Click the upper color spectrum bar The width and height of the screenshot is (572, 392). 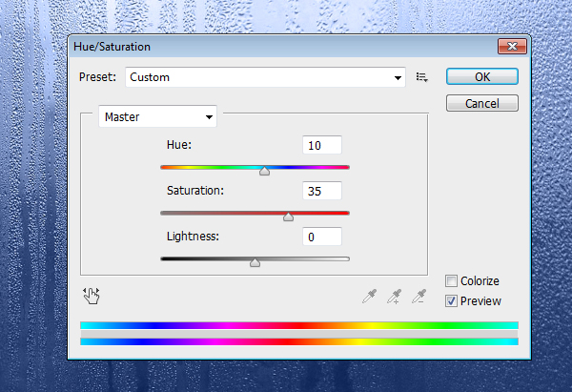pos(299,325)
